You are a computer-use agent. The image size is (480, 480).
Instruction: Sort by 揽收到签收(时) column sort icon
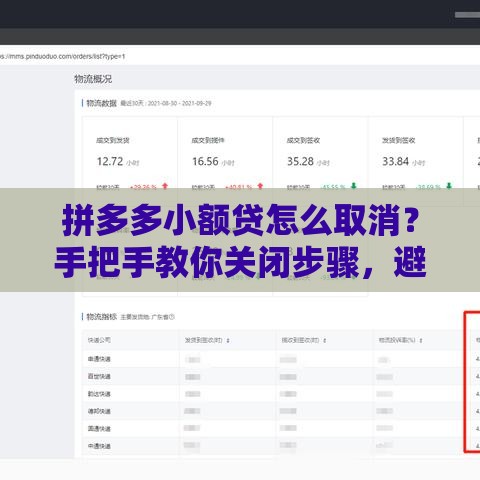tap(325, 340)
